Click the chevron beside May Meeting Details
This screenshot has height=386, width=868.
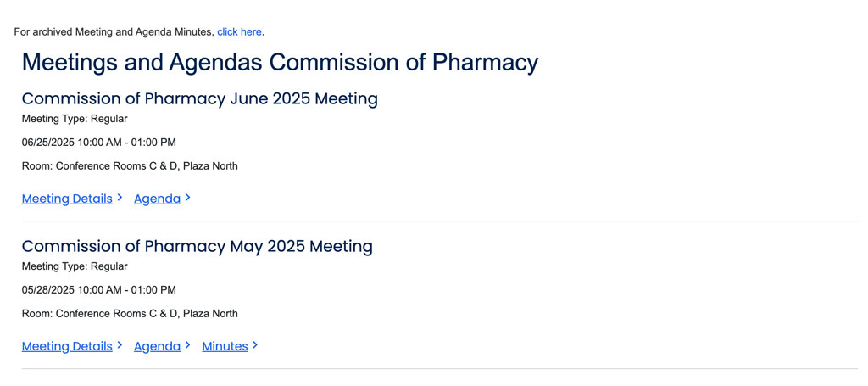[x=120, y=345]
